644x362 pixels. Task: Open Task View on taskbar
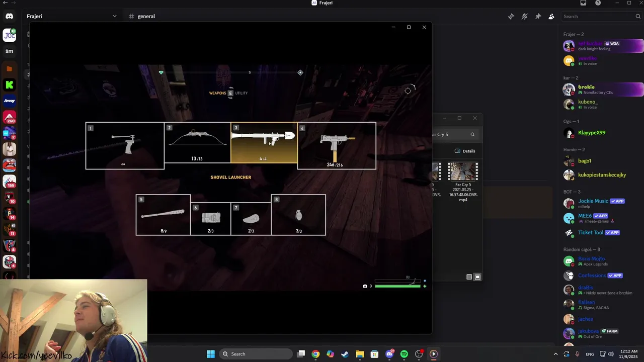coord(301,354)
